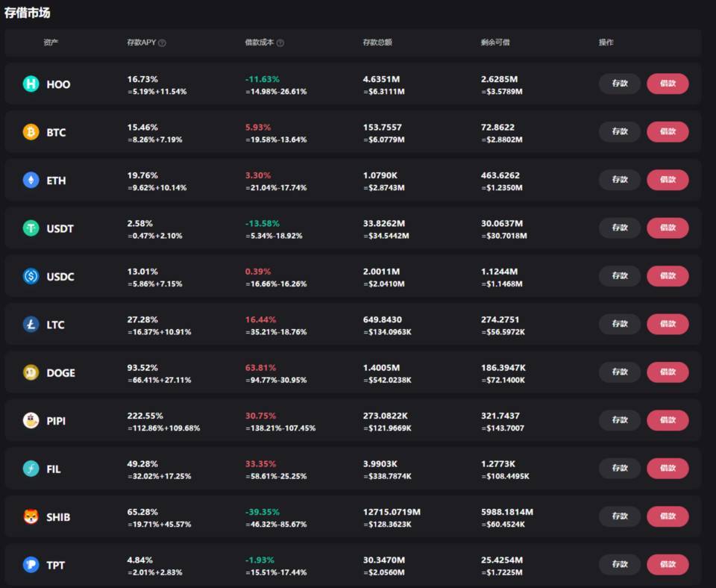Select the USDC asset row name

60,277
